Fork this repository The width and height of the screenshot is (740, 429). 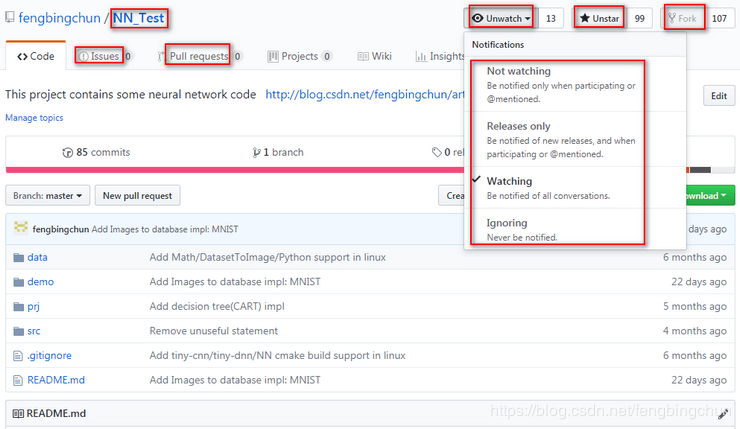pyautogui.click(x=682, y=18)
